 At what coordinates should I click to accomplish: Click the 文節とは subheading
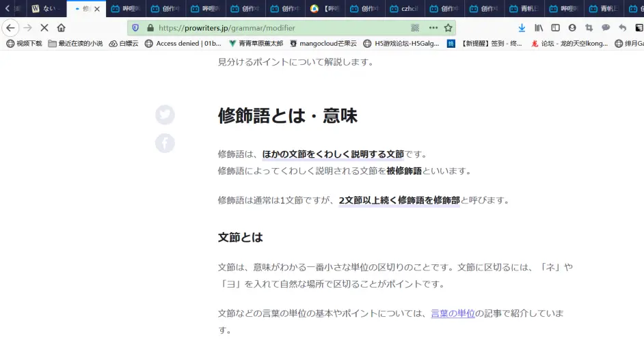(240, 237)
